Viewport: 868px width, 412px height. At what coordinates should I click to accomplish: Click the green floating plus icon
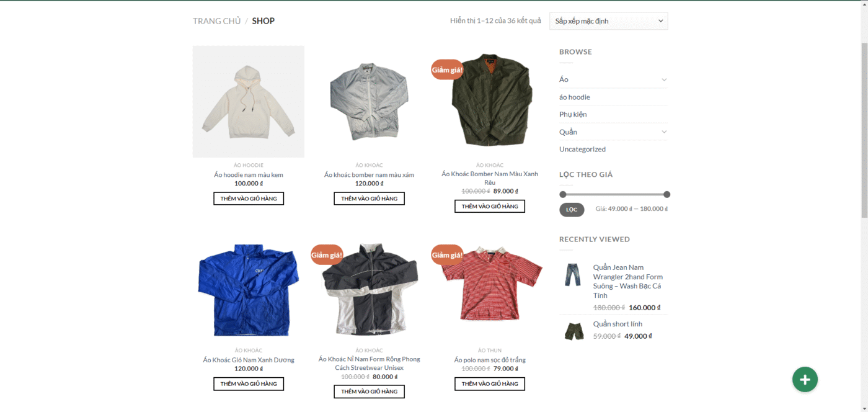[805, 379]
